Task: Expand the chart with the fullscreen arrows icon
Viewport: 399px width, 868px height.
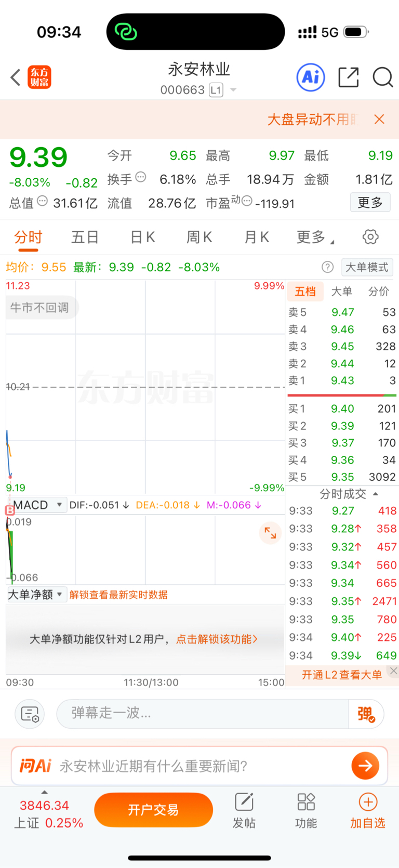Action: pos(270,533)
